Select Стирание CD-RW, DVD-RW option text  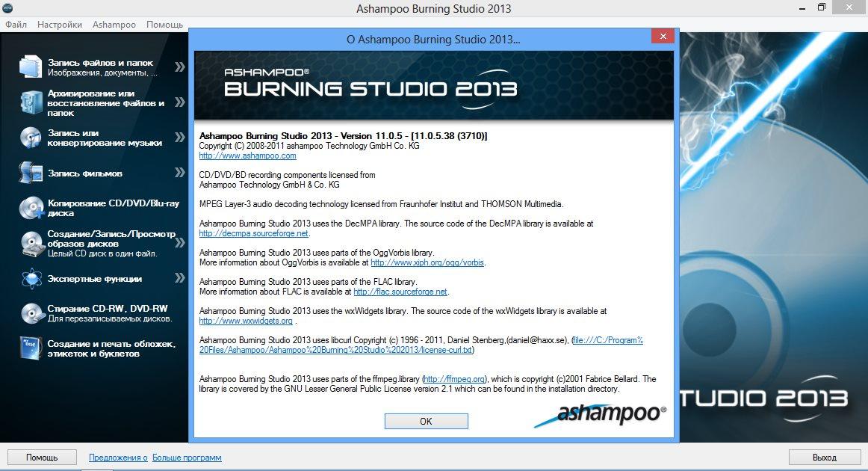coord(108,309)
